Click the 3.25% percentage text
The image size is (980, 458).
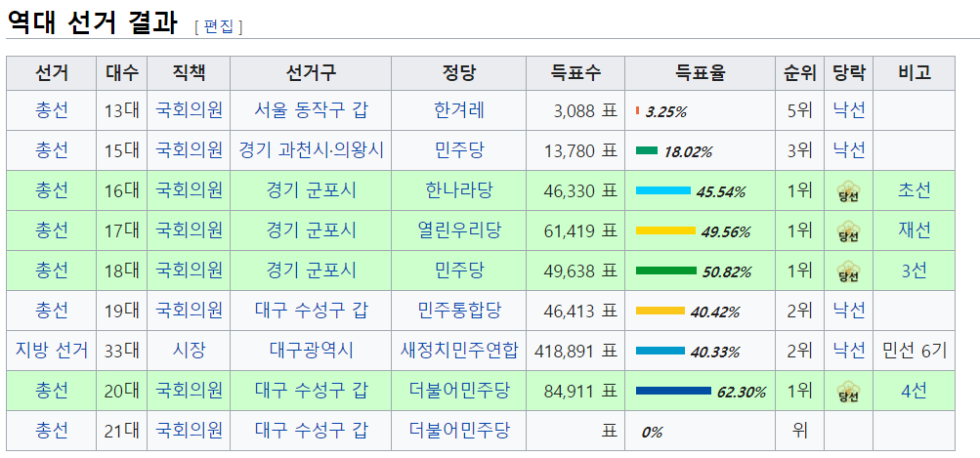[665, 112]
